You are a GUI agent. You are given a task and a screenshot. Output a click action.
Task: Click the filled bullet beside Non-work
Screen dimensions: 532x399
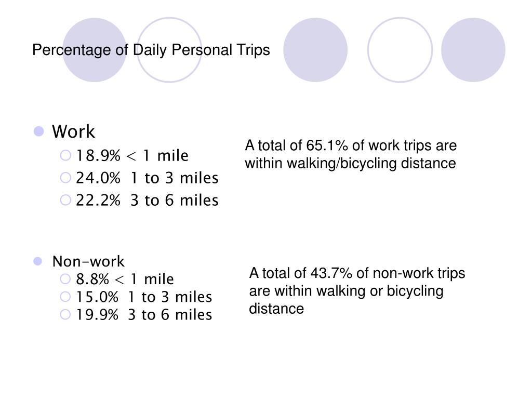pos(37,261)
